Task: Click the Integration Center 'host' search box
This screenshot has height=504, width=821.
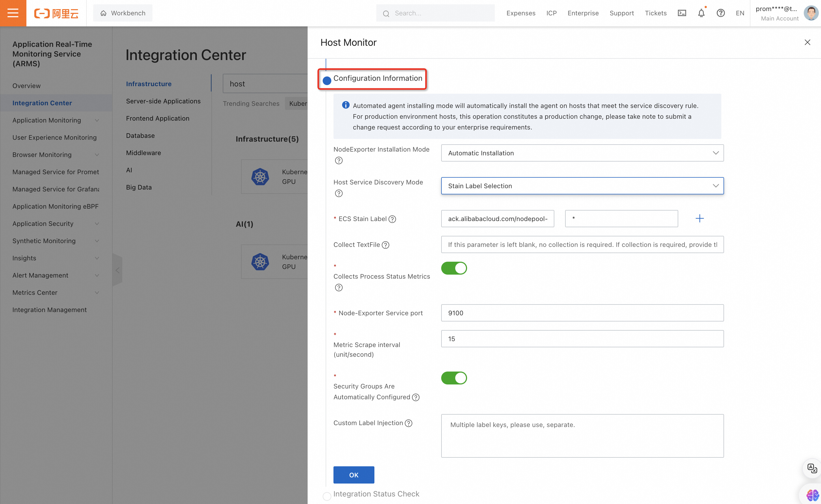Action: click(x=265, y=84)
